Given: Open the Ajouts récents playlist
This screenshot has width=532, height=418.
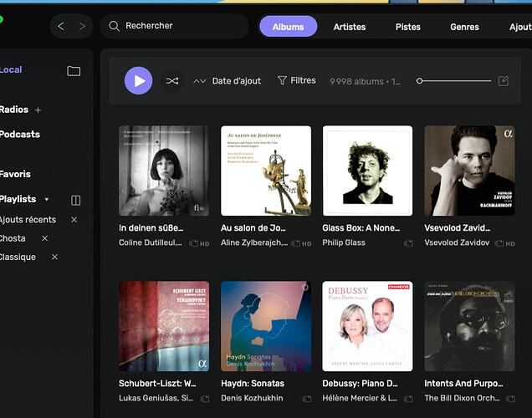Looking at the screenshot, I should pyautogui.click(x=28, y=220).
